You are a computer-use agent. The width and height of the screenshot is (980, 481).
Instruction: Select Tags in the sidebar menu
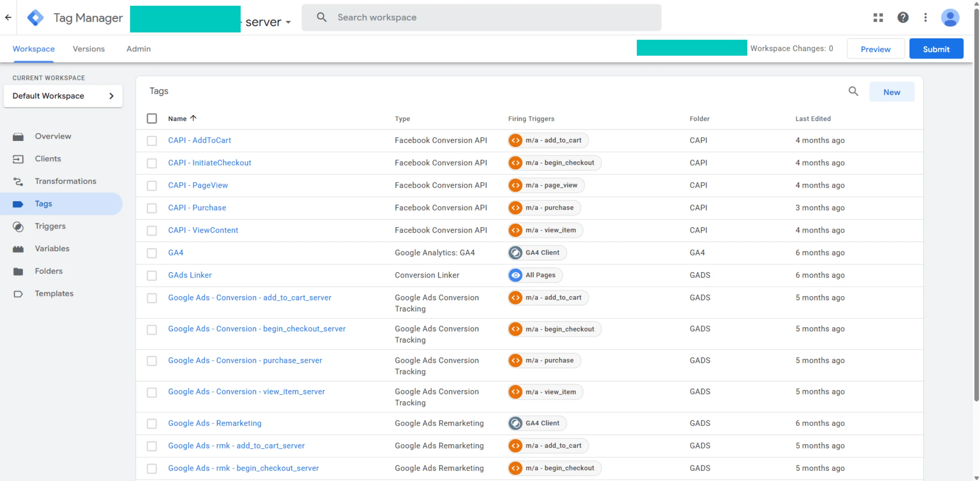point(61,204)
